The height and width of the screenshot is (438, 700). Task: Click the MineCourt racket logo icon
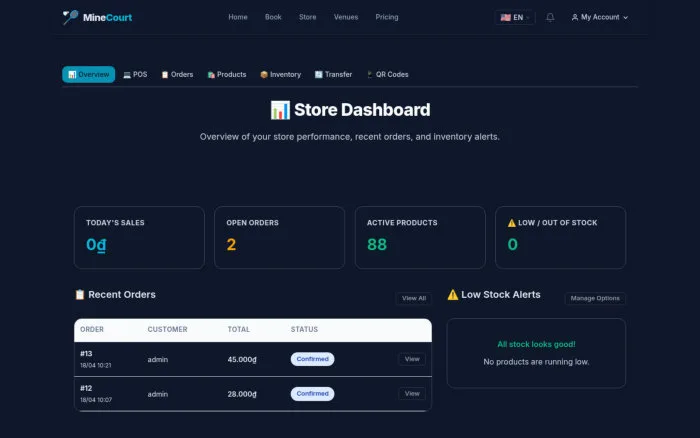70,17
